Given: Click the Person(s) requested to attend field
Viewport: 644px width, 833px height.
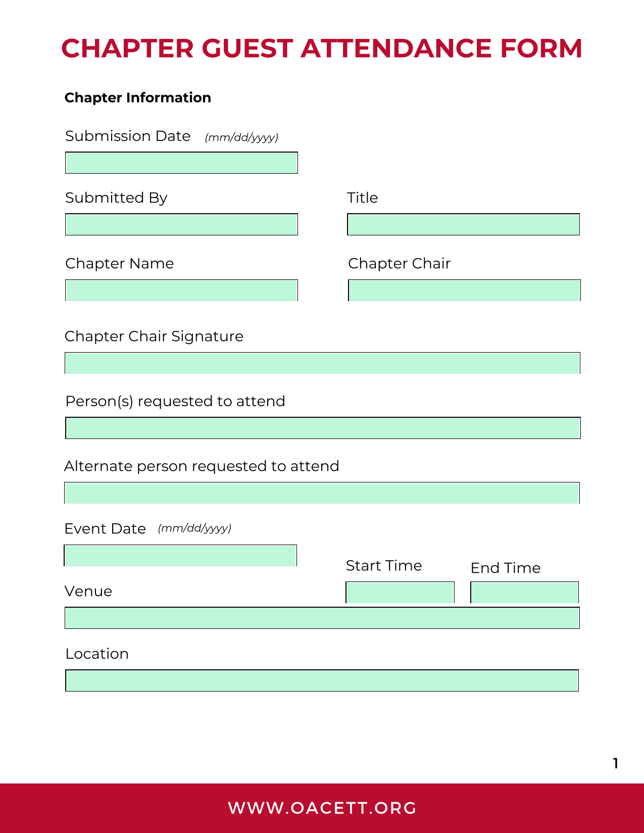Looking at the screenshot, I should point(323,428).
